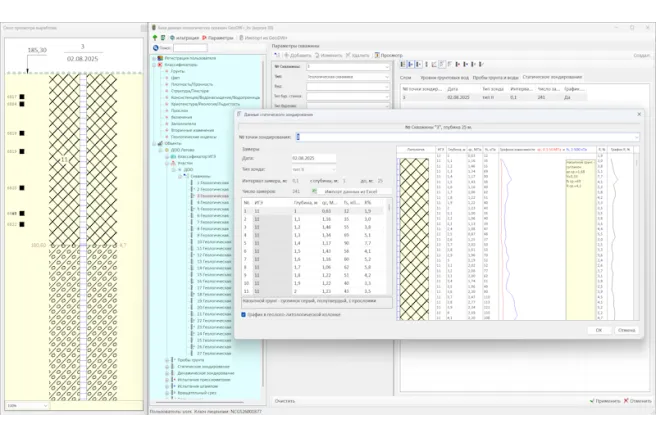Click Импорт из EasyDRH toolbar button
The height and width of the screenshot is (436, 656).
click(264, 38)
